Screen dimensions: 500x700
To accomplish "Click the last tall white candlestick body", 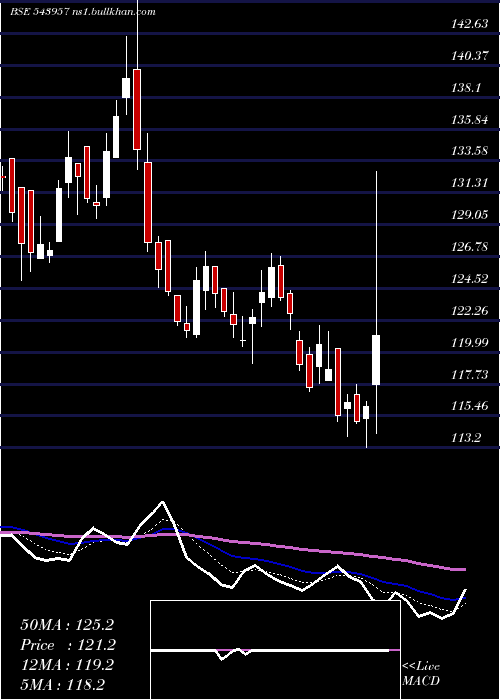I will point(376,360).
